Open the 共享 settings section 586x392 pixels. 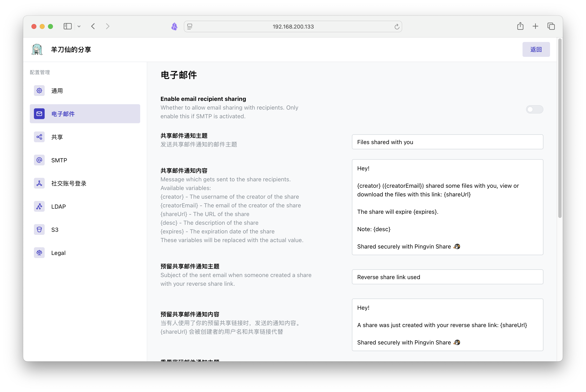tap(85, 137)
